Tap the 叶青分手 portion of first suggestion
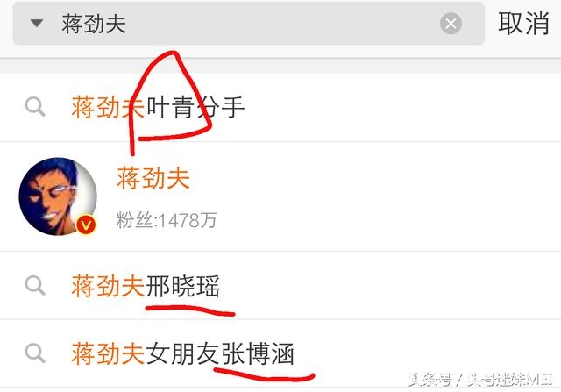 pyautogui.click(x=195, y=107)
